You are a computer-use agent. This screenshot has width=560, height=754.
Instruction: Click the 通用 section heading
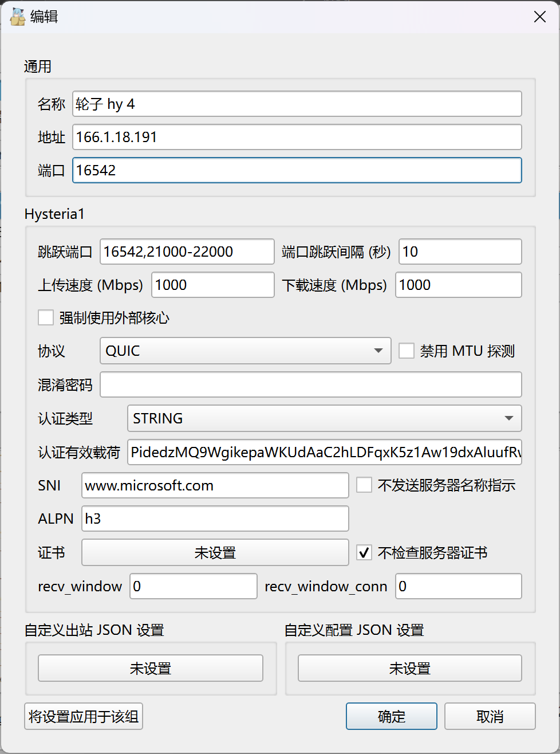[38, 66]
